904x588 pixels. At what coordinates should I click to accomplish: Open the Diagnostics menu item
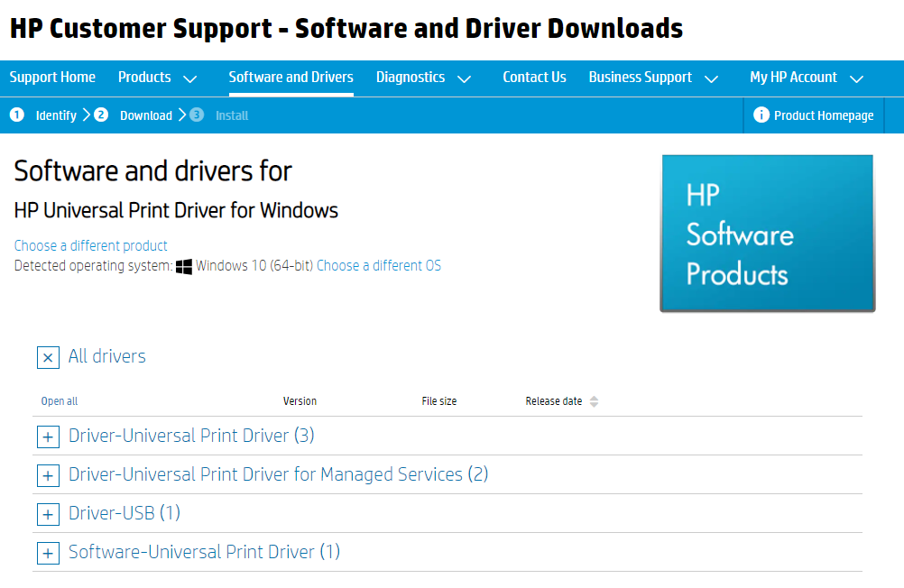410,78
